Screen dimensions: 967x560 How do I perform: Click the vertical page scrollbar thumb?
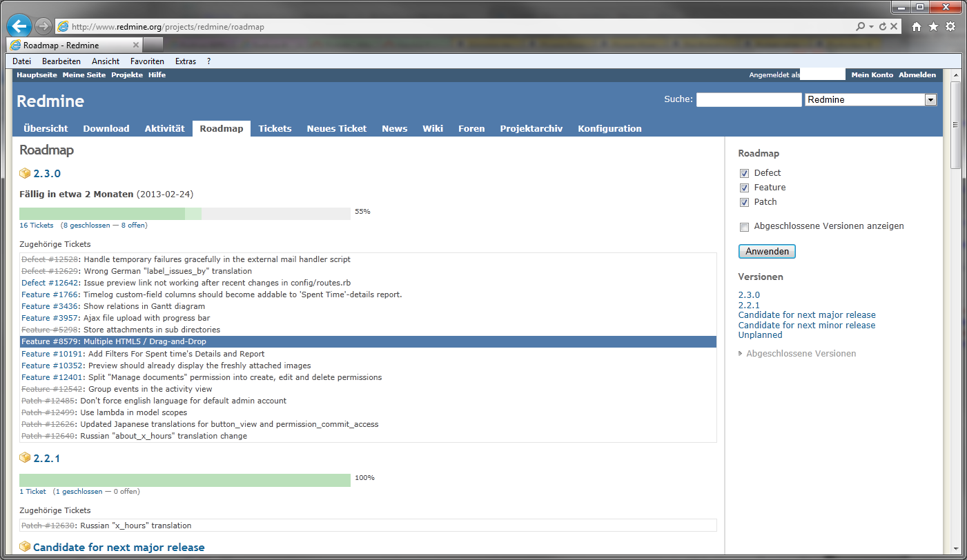coord(955,125)
